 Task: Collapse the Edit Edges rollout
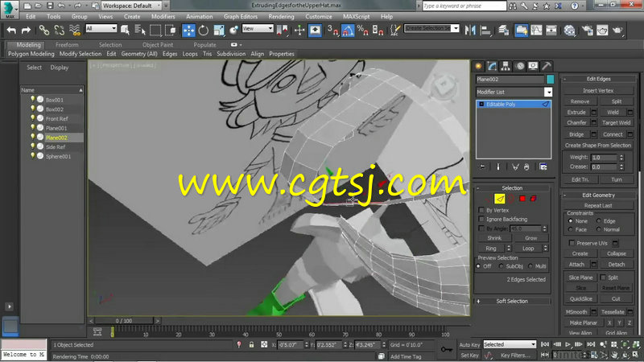coord(598,79)
